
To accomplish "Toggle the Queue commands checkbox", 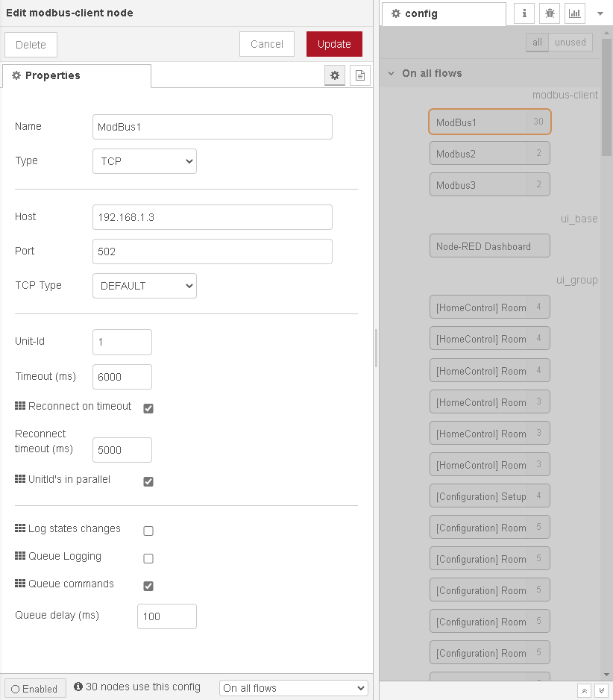I will (148, 586).
